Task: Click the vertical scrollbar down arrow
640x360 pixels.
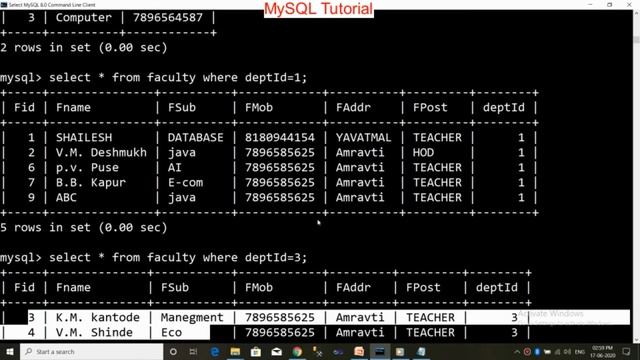Action: point(636,340)
